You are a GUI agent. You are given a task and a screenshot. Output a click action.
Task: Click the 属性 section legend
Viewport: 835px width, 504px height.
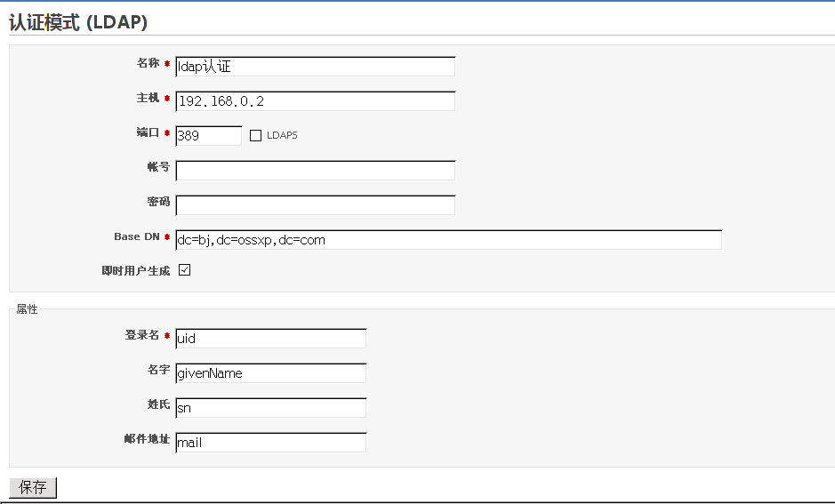pyautogui.click(x=27, y=309)
